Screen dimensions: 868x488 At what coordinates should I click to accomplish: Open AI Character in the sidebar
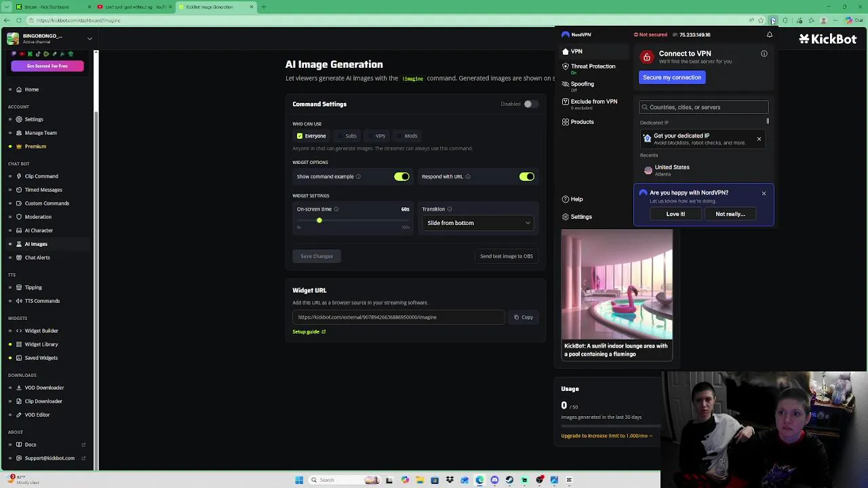click(39, 230)
